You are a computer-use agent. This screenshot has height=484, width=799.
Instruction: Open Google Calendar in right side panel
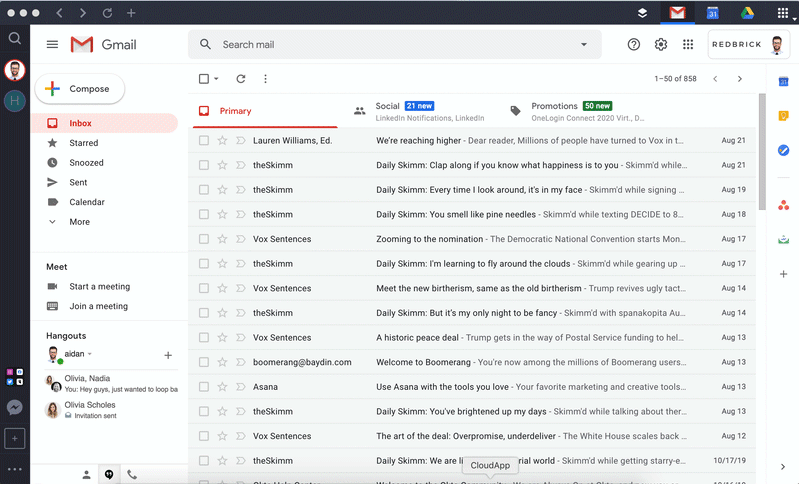pyautogui.click(x=784, y=82)
